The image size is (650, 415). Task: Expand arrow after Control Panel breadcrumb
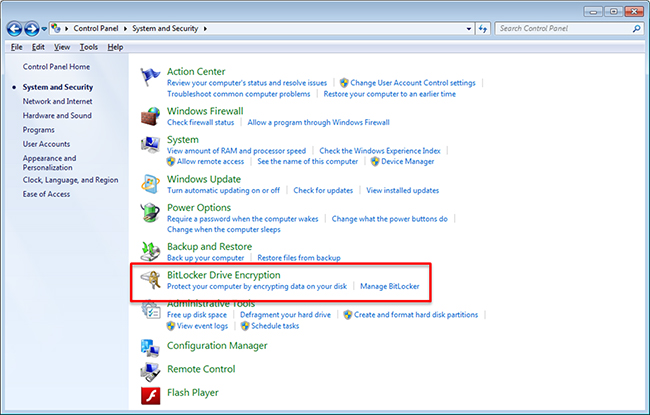tap(125, 29)
